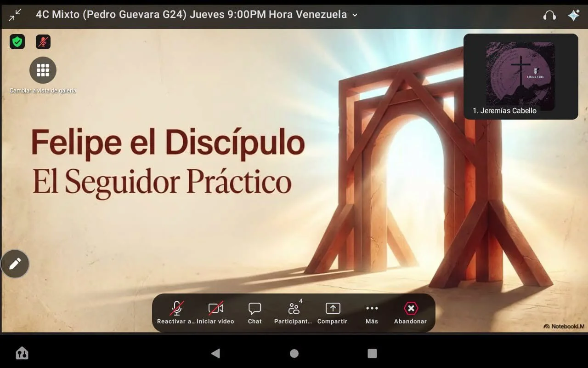Select Jeremías Cabello's video thumbnail
Viewport: 588px width, 368px height.
click(x=520, y=76)
